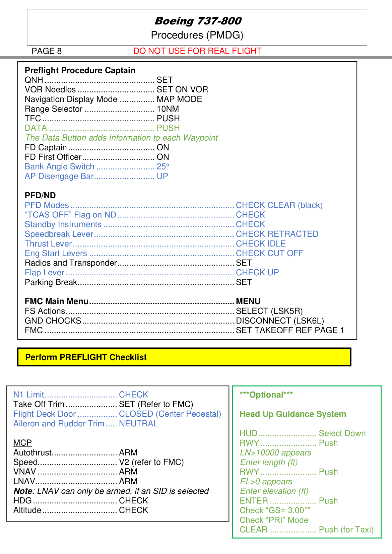
Task: Click the HUD Select Down line
Action: pyautogui.click(x=303, y=433)
